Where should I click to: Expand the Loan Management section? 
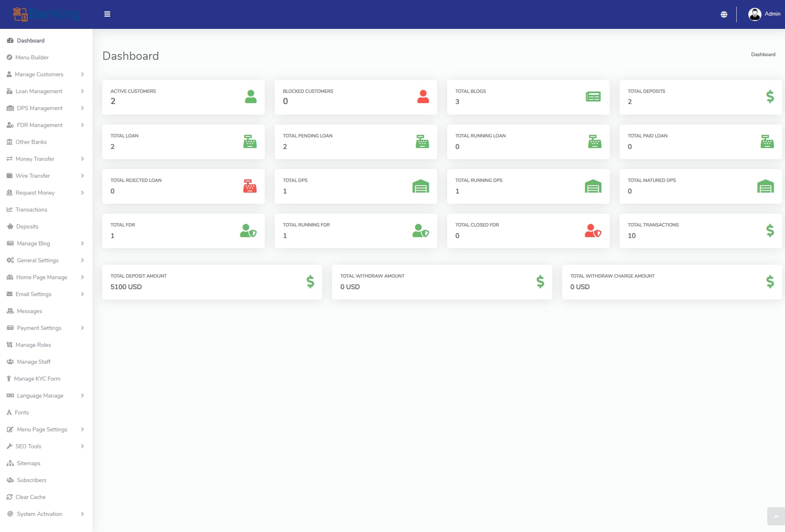click(39, 91)
